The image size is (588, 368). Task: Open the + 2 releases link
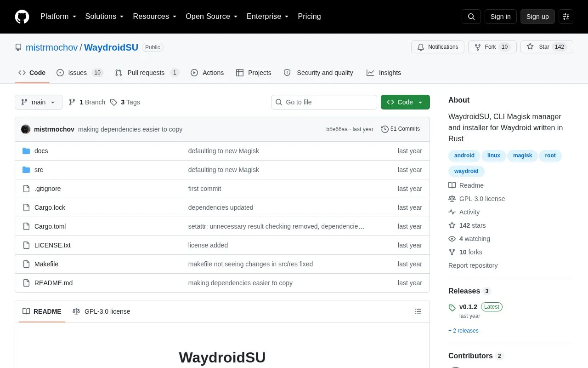464,331
